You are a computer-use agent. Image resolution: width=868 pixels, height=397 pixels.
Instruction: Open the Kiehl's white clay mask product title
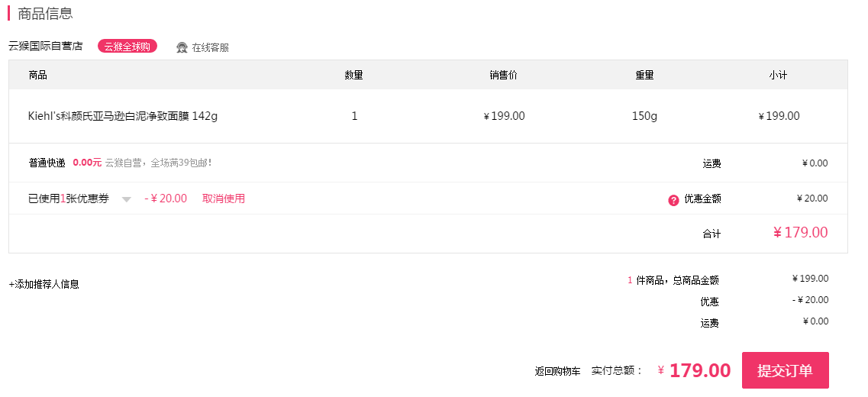click(123, 116)
